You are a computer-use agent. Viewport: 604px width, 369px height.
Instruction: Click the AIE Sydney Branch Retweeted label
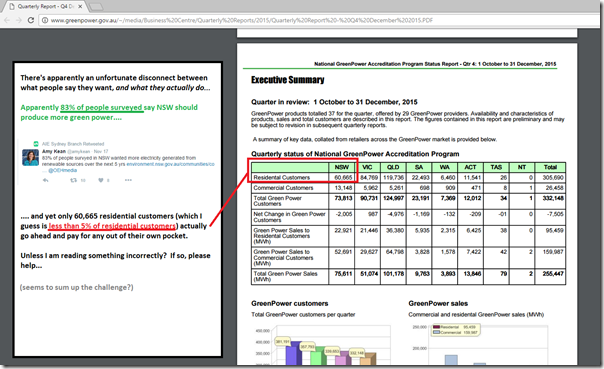tap(73, 144)
